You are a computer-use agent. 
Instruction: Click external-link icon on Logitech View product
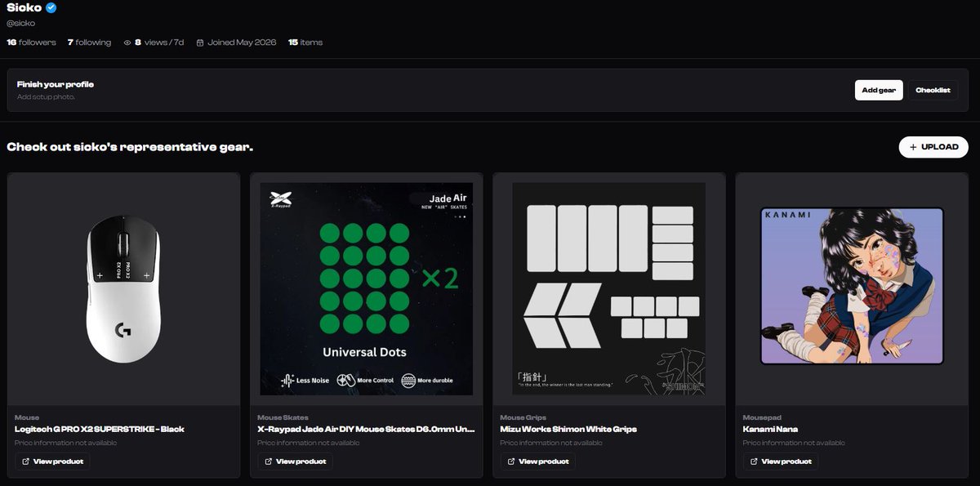(26, 461)
